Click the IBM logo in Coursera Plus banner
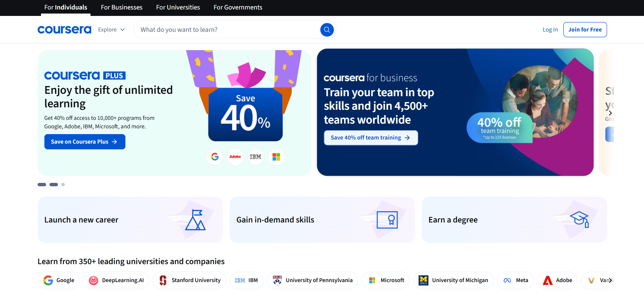Image resolution: width=644 pixels, height=297 pixels. point(256,157)
